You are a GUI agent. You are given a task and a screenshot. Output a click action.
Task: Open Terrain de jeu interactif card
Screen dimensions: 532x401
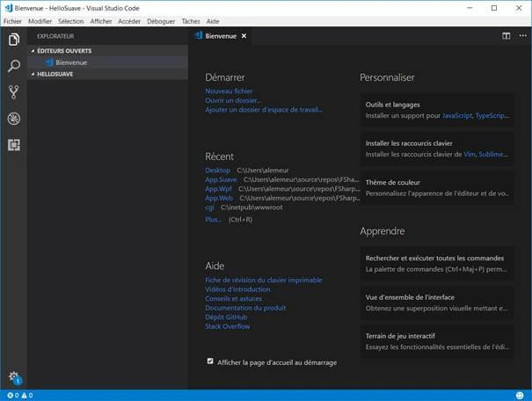pos(437,341)
